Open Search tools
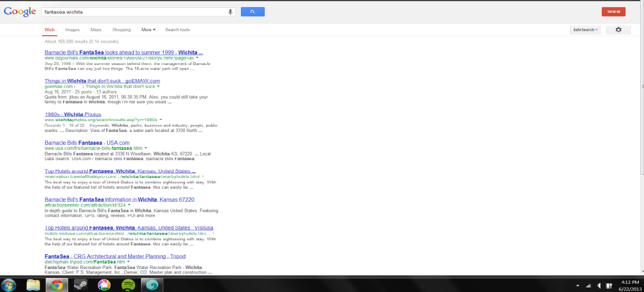 coord(177,30)
